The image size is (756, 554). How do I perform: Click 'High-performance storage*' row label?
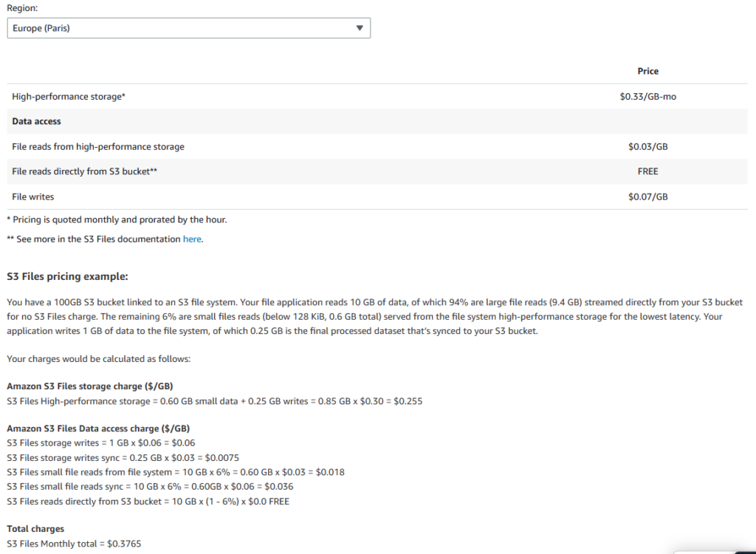point(69,97)
